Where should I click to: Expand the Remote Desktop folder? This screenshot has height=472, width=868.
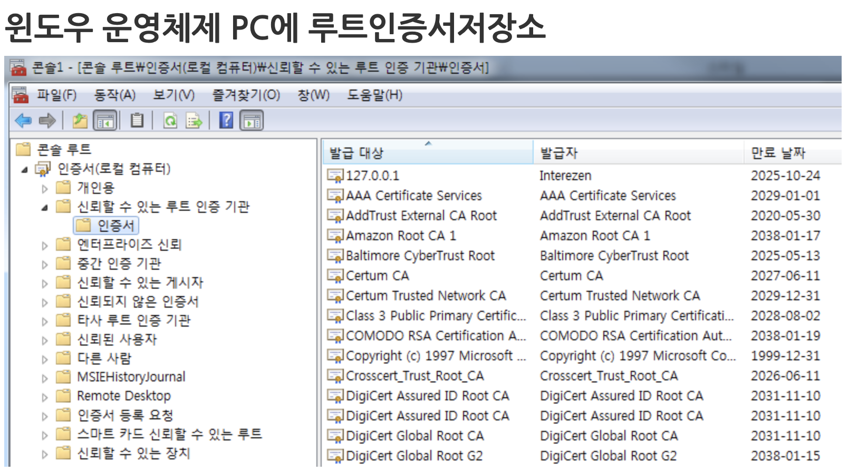(45, 397)
